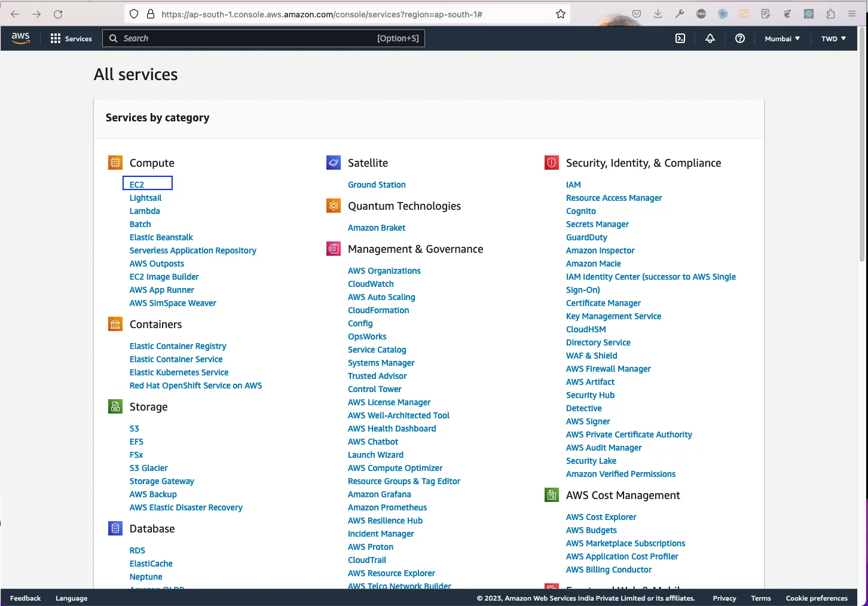868x606 pixels.
Task: Open the GuardDuty link
Action: (586, 237)
